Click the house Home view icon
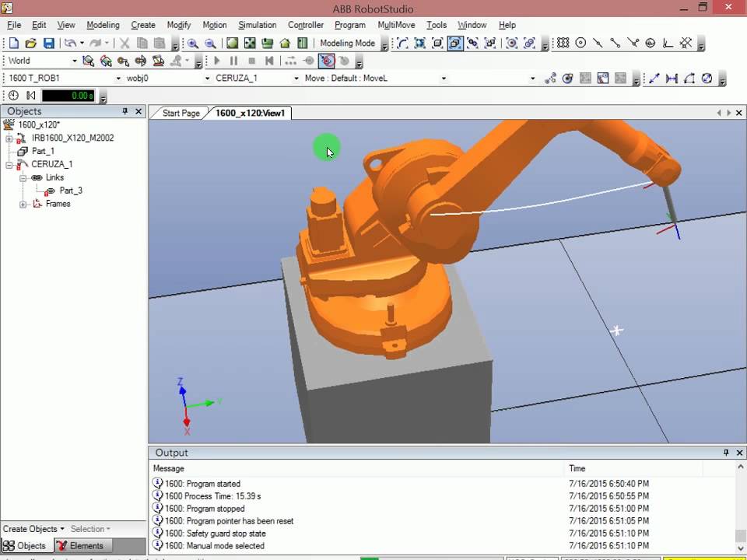Image resolution: width=747 pixels, height=560 pixels. click(285, 44)
